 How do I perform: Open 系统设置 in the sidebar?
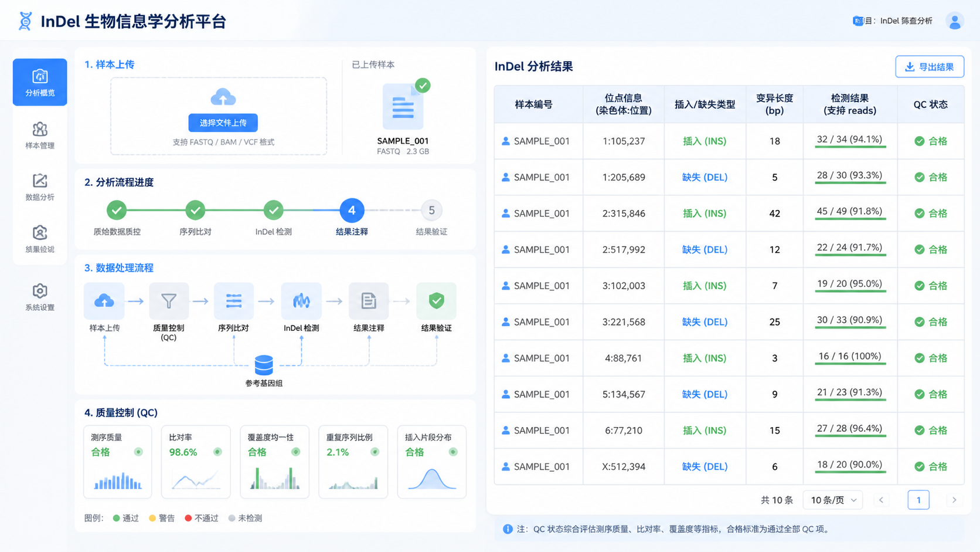[x=40, y=297]
